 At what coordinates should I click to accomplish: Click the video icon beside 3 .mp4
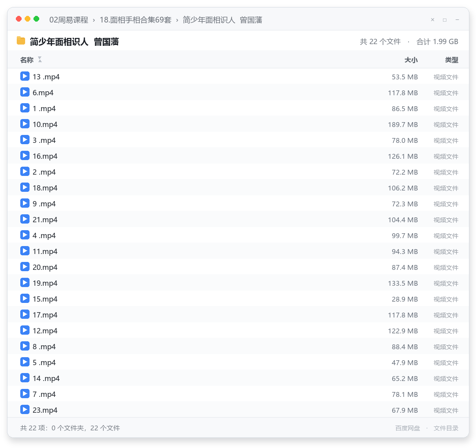click(x=25, y=140)
